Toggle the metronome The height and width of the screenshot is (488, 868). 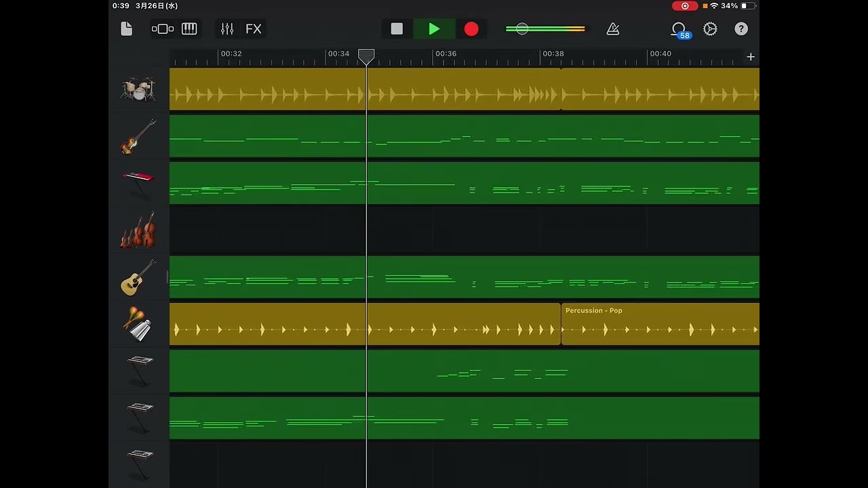(x=613, y=28)
